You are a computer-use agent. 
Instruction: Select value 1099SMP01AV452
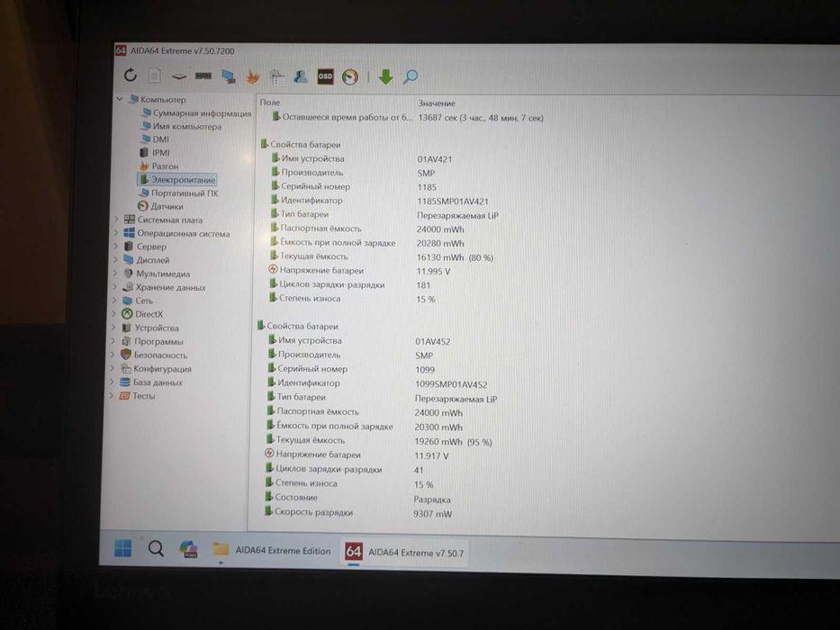[x=451, y=384]
